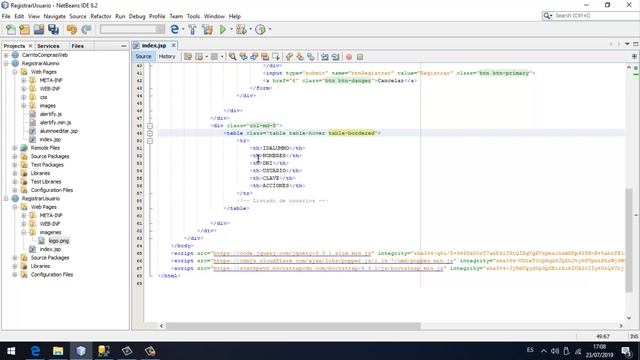Viewport: 640px width, 360px height.
Task: Click the Next Bookmark icon
Action: click(300, 57)
